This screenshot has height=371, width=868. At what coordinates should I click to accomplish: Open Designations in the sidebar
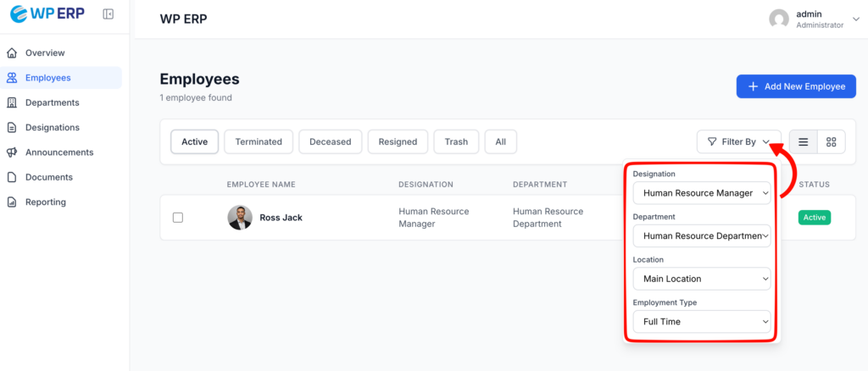click(52, 127)
